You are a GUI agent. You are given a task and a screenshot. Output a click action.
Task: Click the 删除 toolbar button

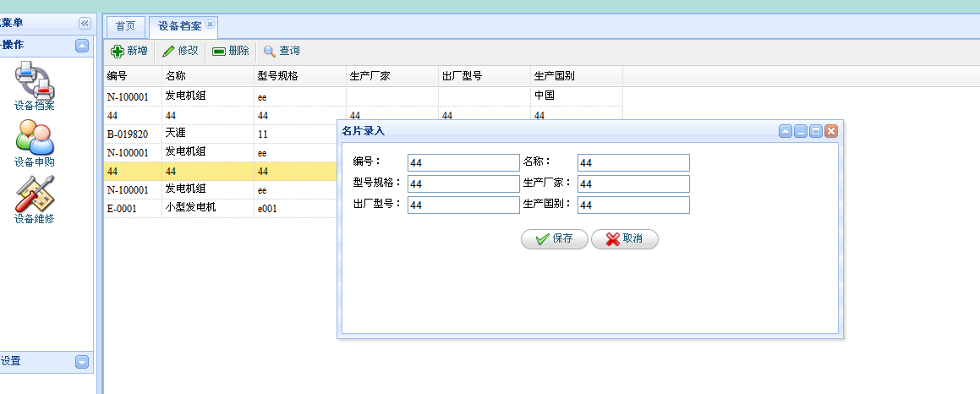[231, 52]
